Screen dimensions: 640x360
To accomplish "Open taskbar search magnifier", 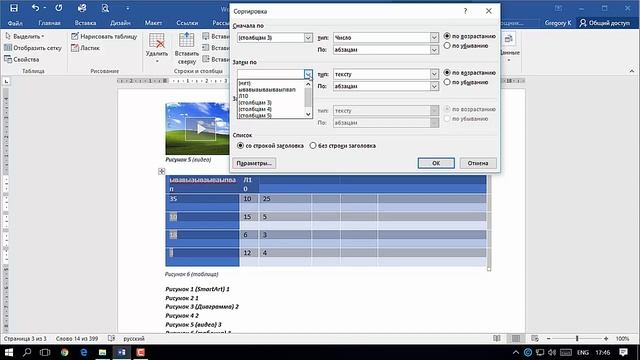I will 27,352.
